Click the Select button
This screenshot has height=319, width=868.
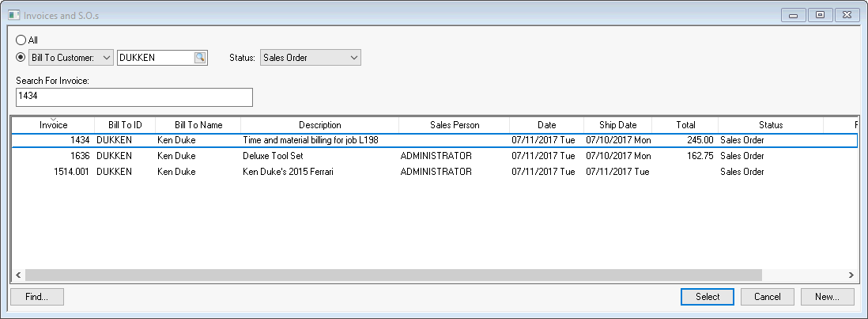click(x=708, y=297)
